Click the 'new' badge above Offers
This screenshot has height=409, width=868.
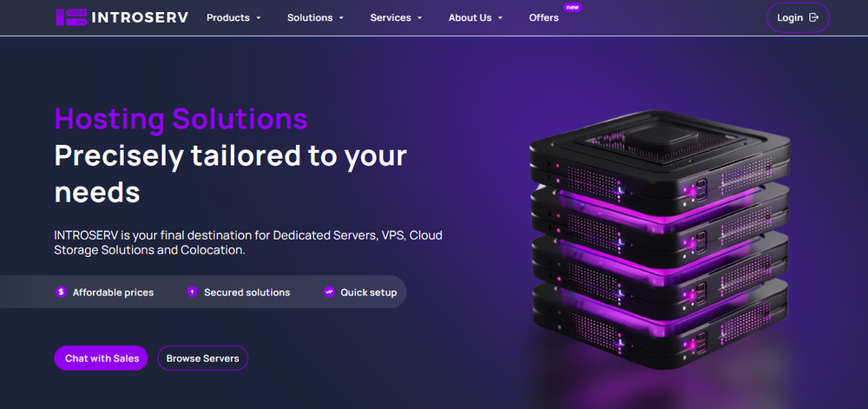[572, 7]
